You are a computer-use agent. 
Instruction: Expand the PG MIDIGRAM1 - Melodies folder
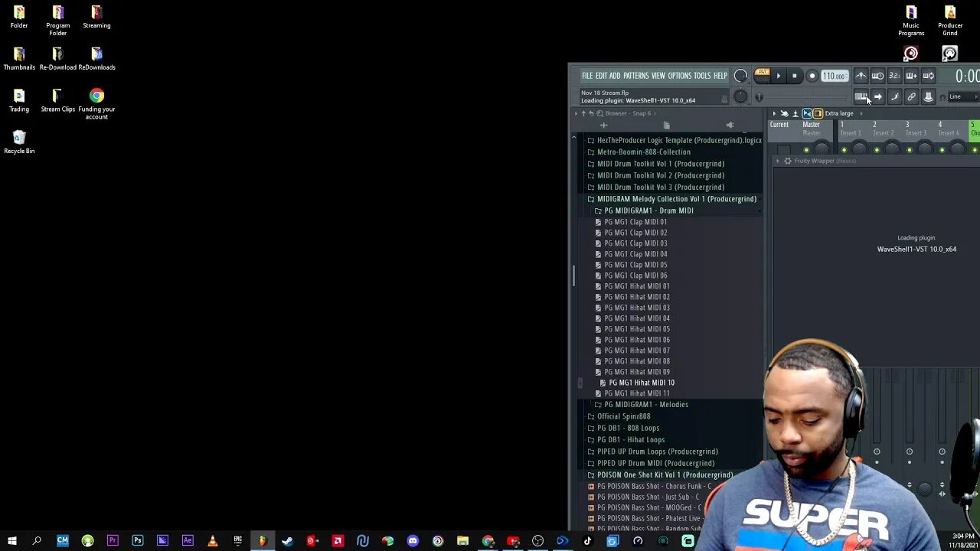click(643, 405)
